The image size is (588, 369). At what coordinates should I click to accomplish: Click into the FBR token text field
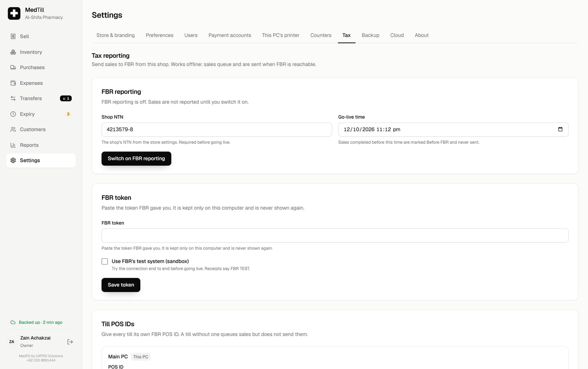(x=335, y=235)
